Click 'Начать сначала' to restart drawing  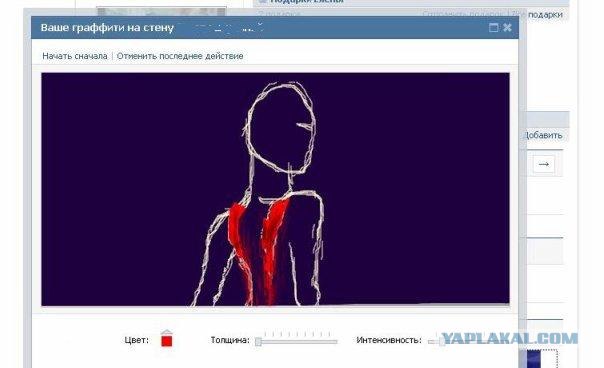coord(75,56)
